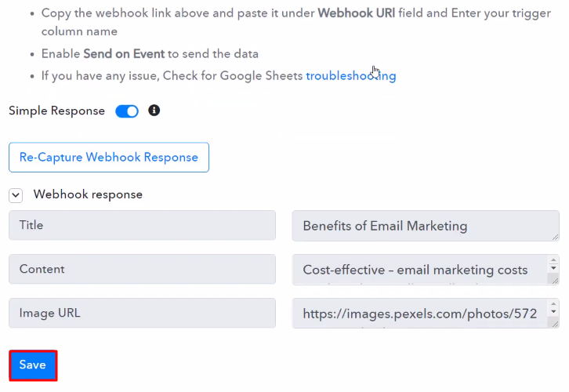
Task: Click scroll-up arrow in Content value box
Action: pyautogui.click(x=553, y=260)
